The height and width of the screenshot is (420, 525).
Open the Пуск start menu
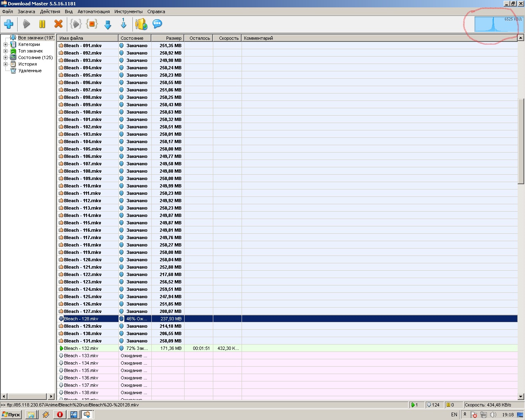pyautogui.click(x=11, y=415)
